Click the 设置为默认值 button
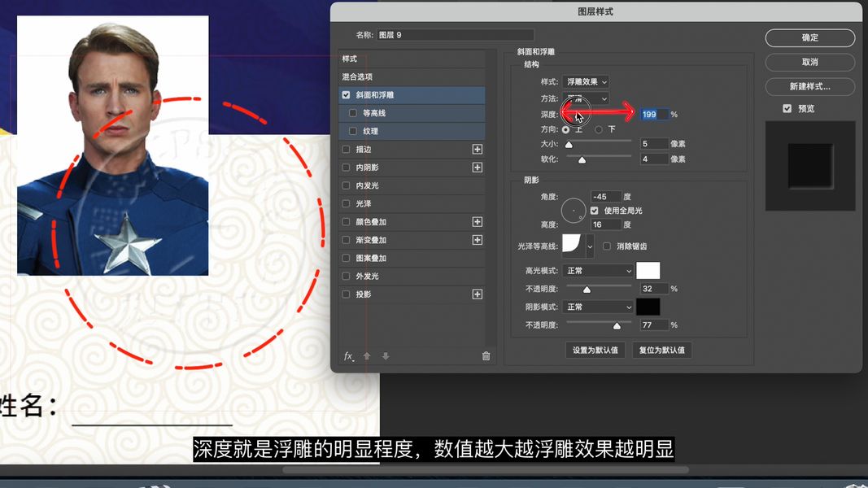Image resolution: width=868 pixels, height=488 pixels. tap(595, 351)
